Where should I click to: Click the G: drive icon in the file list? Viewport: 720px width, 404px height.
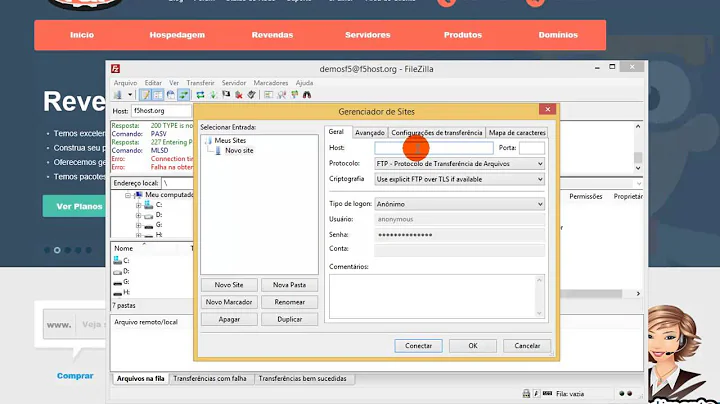118,282
